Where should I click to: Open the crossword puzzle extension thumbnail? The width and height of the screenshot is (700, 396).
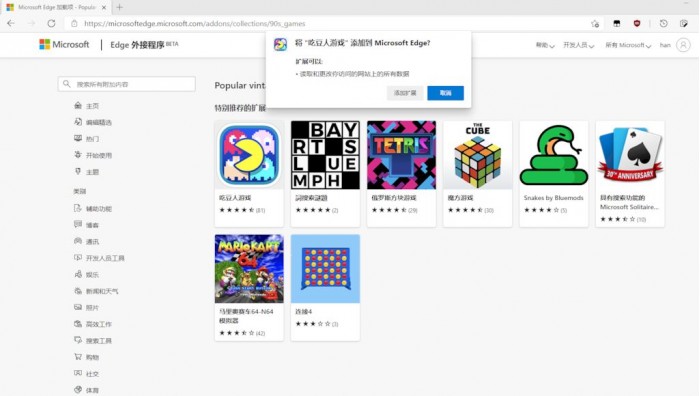click(325, 155)
